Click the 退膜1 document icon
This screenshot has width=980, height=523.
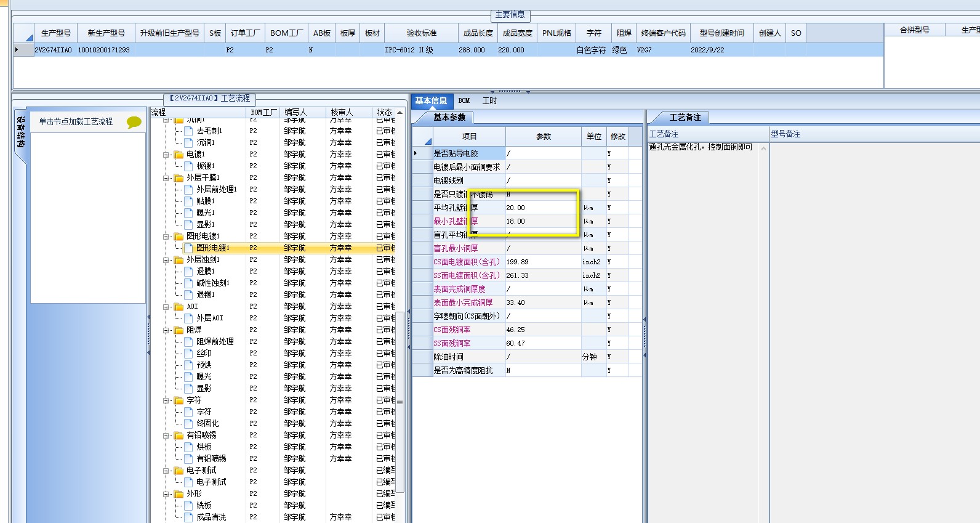pos(188,271)
